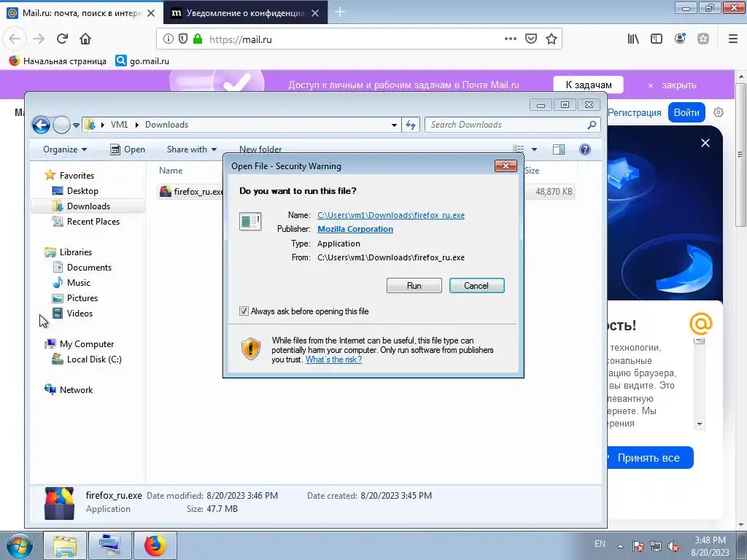Screen dimensions: 747x560
Task: Open new browser tab with plus
Action: pyautogui.click(x=340, y=12)
